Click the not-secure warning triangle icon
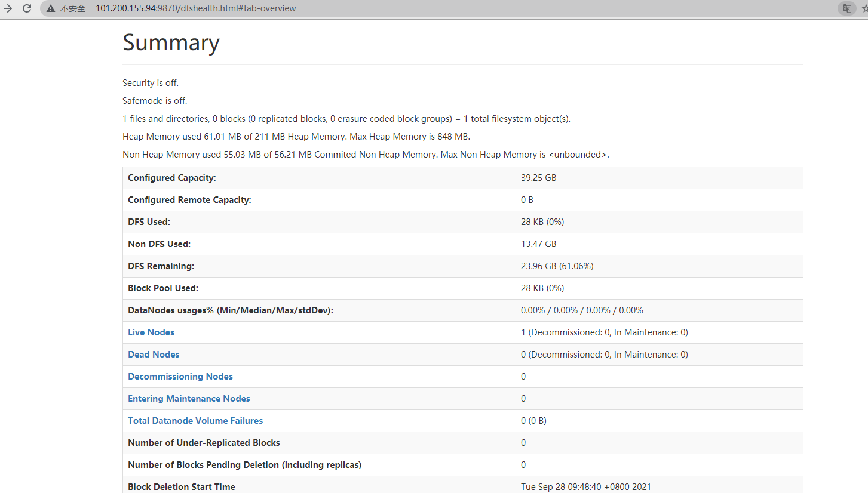This screenshot has width=868, height=493. point(51,8)
